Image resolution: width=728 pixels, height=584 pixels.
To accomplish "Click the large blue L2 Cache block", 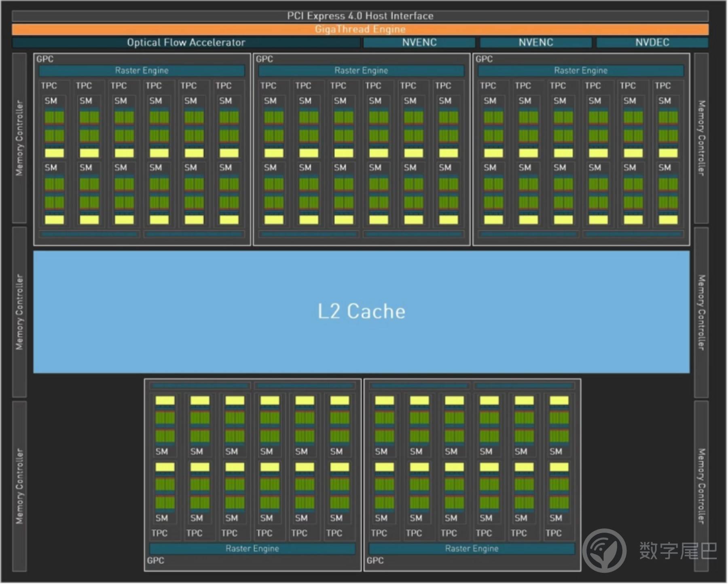I will coord(361,312).
